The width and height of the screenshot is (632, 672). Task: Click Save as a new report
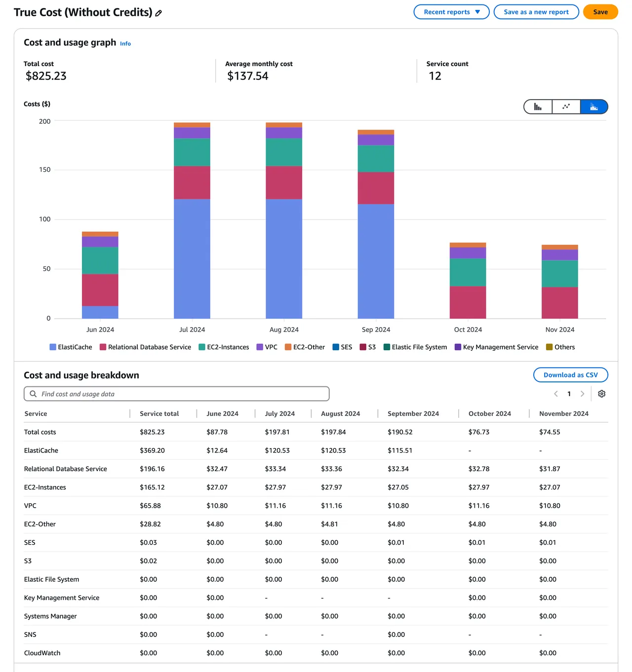coord(536,12)
